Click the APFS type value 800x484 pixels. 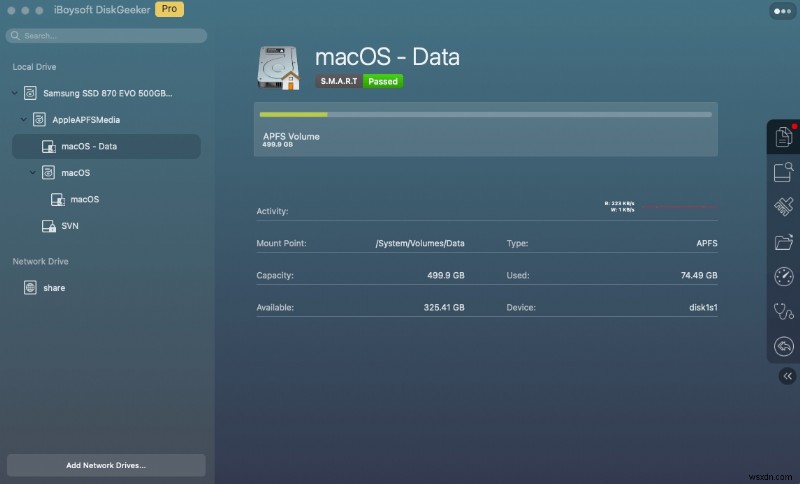[707, 243]
